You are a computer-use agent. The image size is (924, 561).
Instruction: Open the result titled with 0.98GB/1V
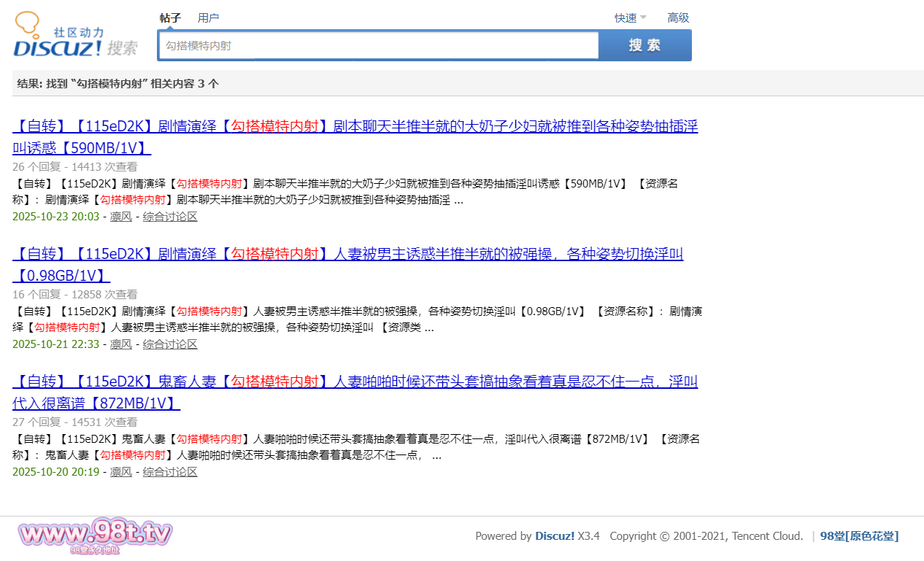coord(347,255)
